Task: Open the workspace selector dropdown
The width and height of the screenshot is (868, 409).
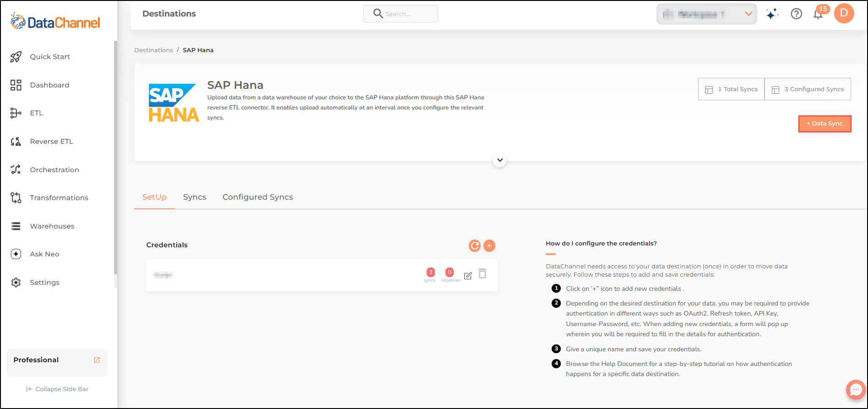Action: coord(706,14)
